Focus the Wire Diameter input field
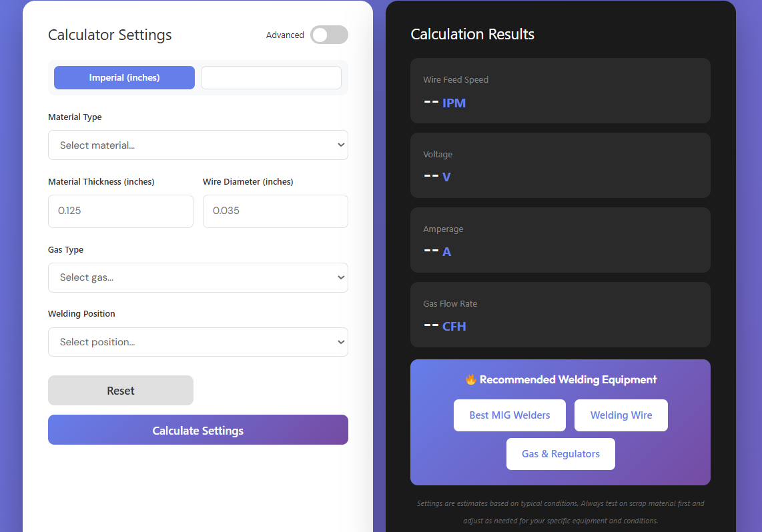Viewport: 762px width, 532px height. [276, 211]
